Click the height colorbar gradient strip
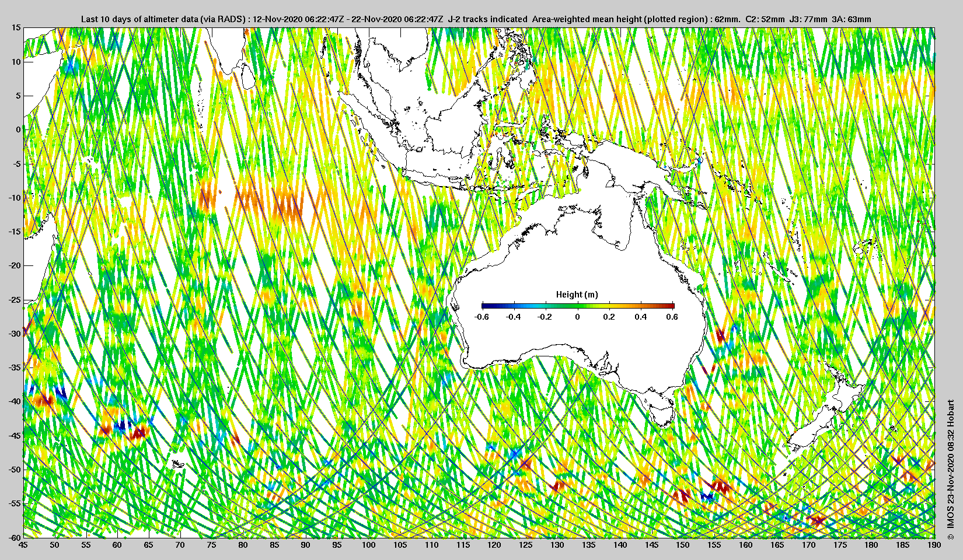Image resolution: width=963 pixels, height=560 pixels. (578, 306)
